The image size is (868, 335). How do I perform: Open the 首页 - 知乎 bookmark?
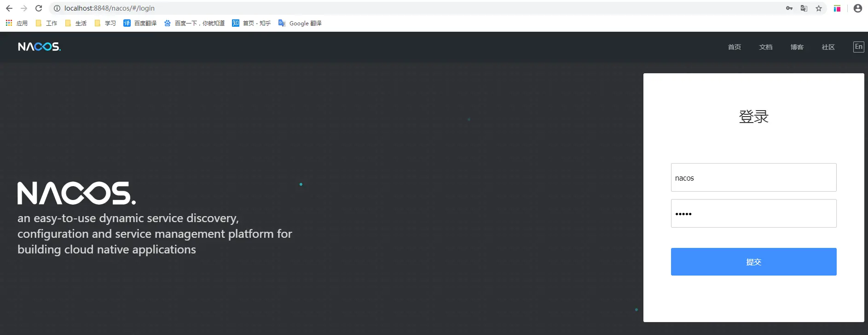[x=251, y=23]
